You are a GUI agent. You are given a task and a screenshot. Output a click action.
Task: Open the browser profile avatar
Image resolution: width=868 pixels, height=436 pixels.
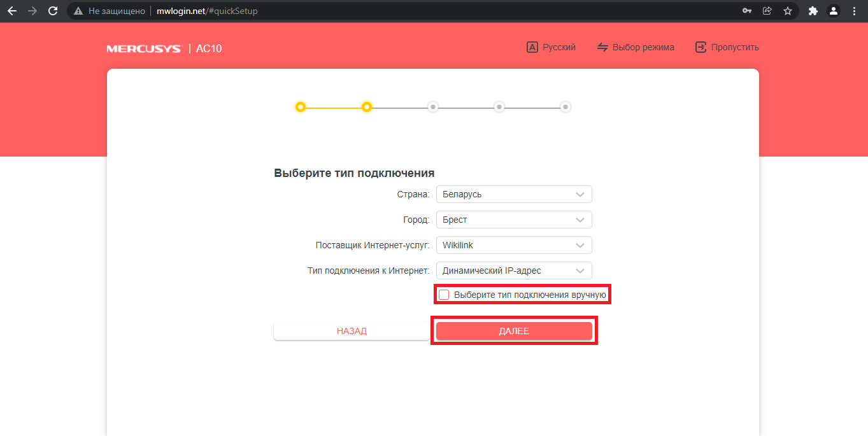coord(833,11)
